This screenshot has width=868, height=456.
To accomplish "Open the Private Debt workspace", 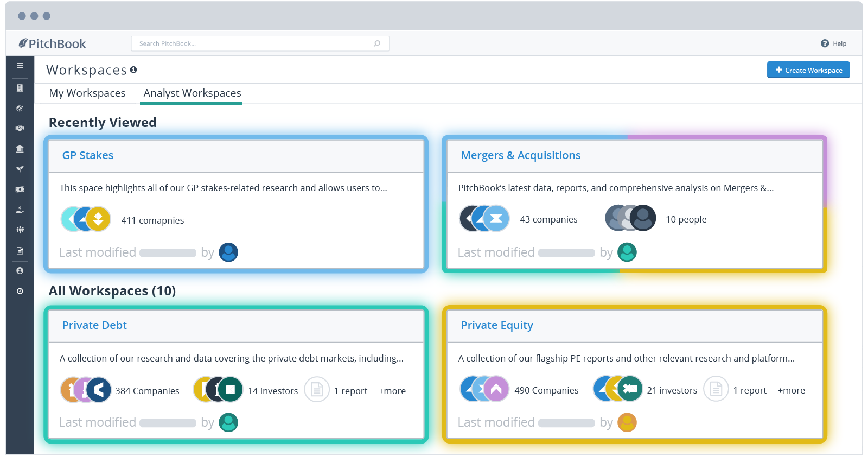I will click(x=94, y=325).
